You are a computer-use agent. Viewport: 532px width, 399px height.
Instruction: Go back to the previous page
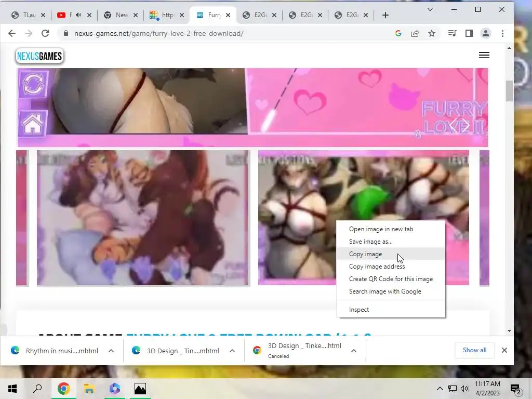click(x=12, y=33)
